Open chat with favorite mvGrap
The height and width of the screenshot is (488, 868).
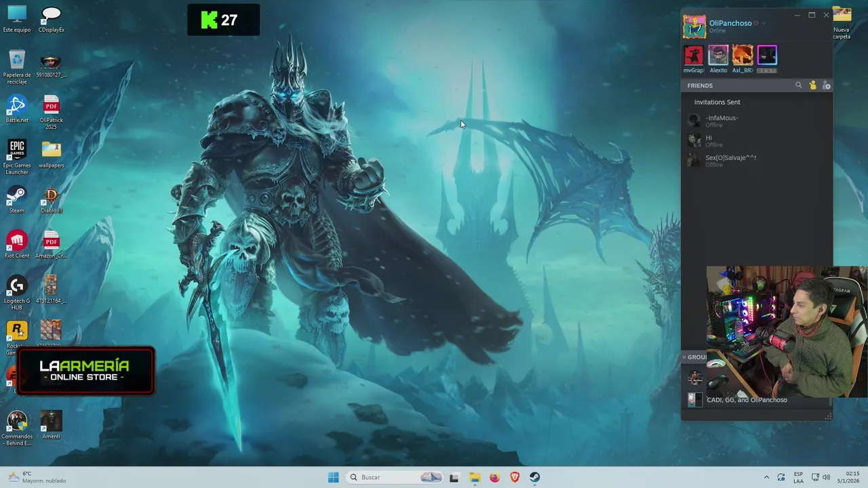(x=694, y=59)
